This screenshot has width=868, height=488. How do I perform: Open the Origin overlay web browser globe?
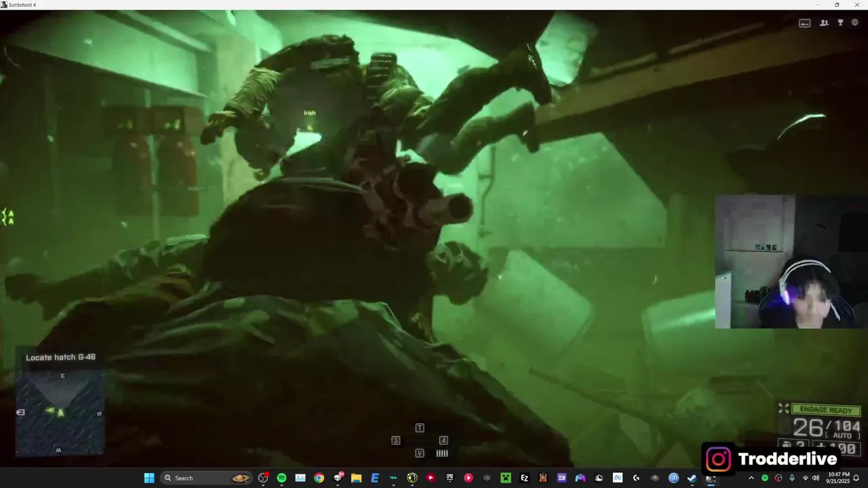point(855,22)
